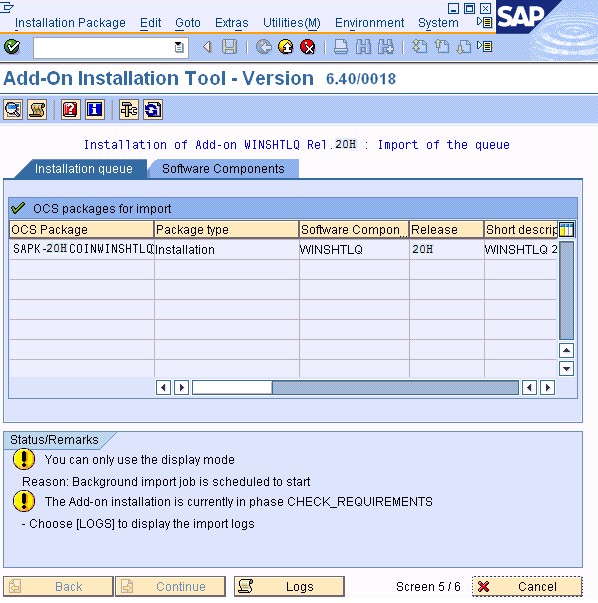Viewport: 598px width, 603px height.
Task: Click the layout icon beside System menu
Action: (485, 22)
